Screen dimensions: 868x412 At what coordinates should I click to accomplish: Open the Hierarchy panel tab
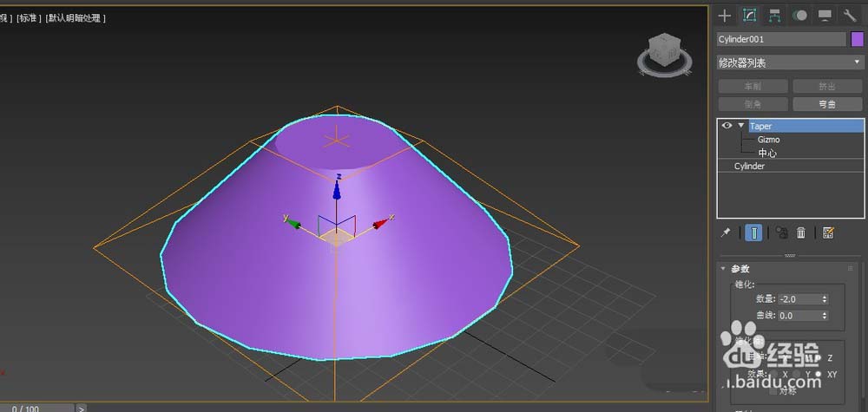774,16
